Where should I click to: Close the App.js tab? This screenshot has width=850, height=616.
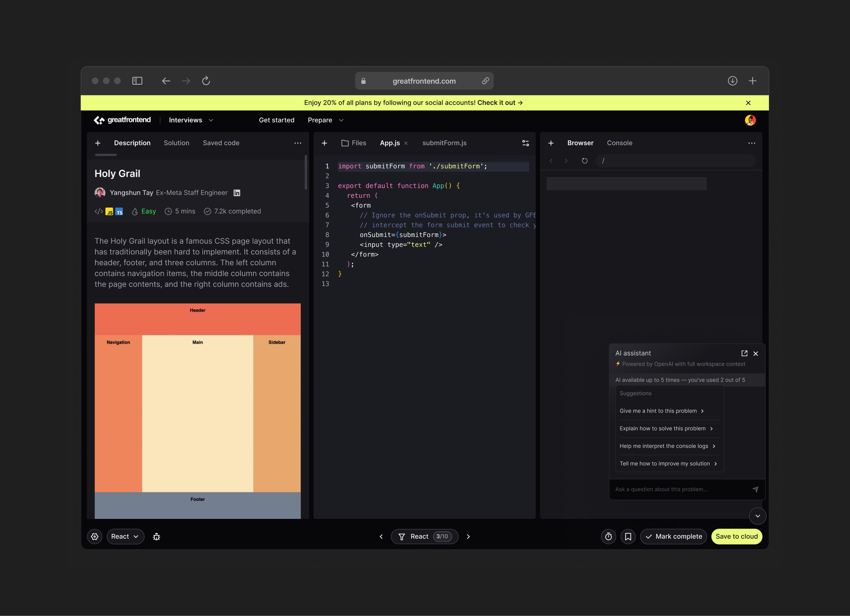(x=406, y=143)
